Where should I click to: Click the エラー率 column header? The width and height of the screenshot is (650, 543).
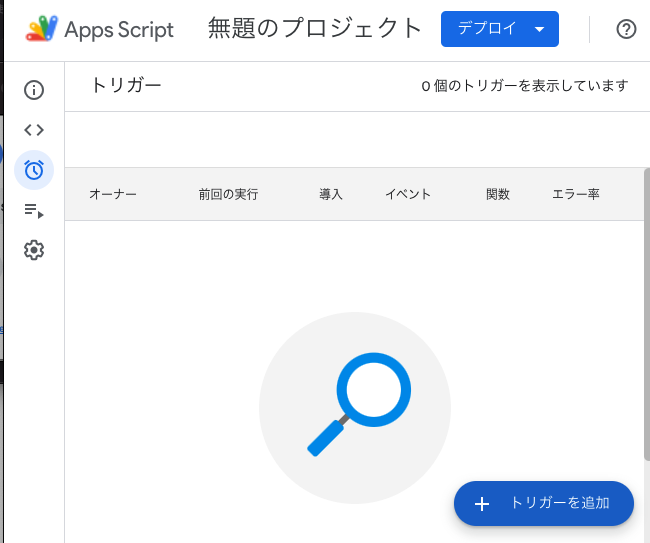(x=576, y=194)
